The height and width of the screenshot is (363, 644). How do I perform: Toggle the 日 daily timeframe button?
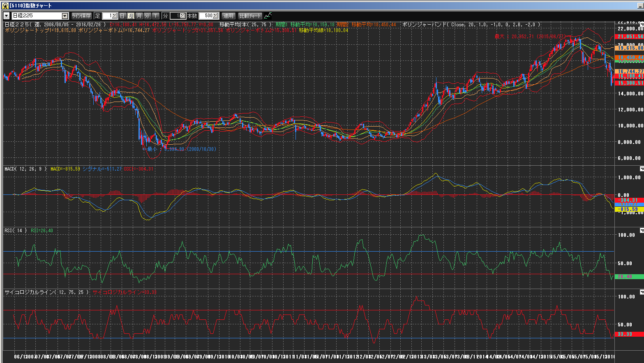point(122,16)
